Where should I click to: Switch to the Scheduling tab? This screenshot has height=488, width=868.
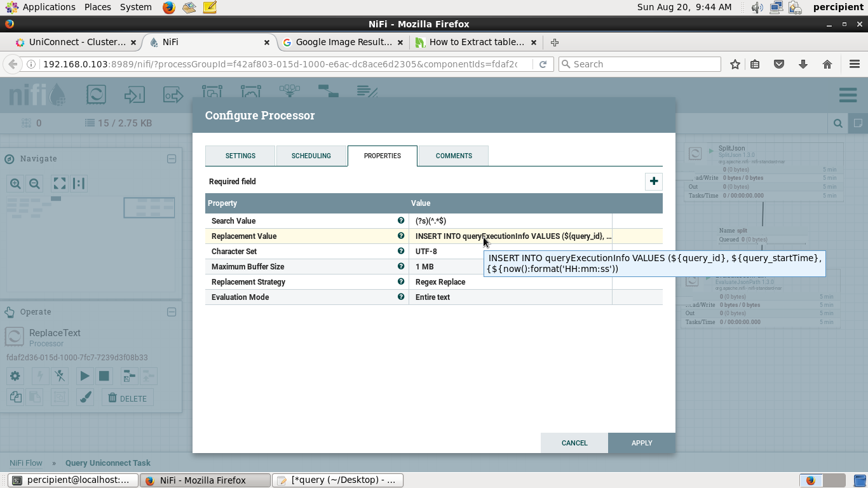click(311, 155)
